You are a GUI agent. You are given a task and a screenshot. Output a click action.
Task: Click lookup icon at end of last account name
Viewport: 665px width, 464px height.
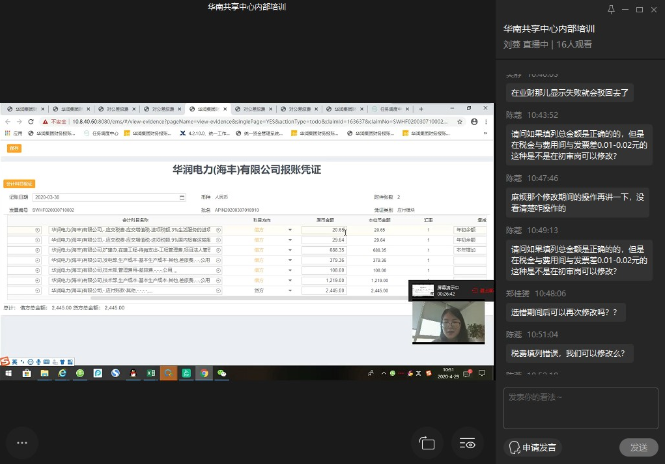pyautogui.click(x=218, y=291)
